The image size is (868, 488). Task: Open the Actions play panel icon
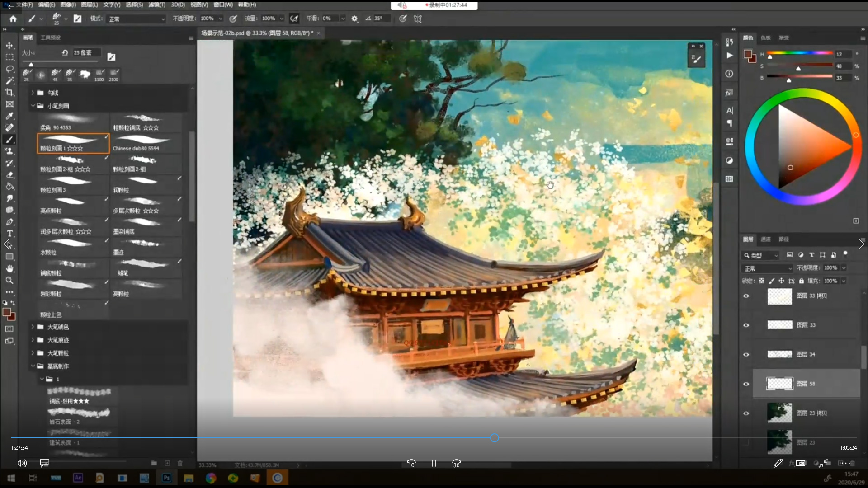(729, 56)
